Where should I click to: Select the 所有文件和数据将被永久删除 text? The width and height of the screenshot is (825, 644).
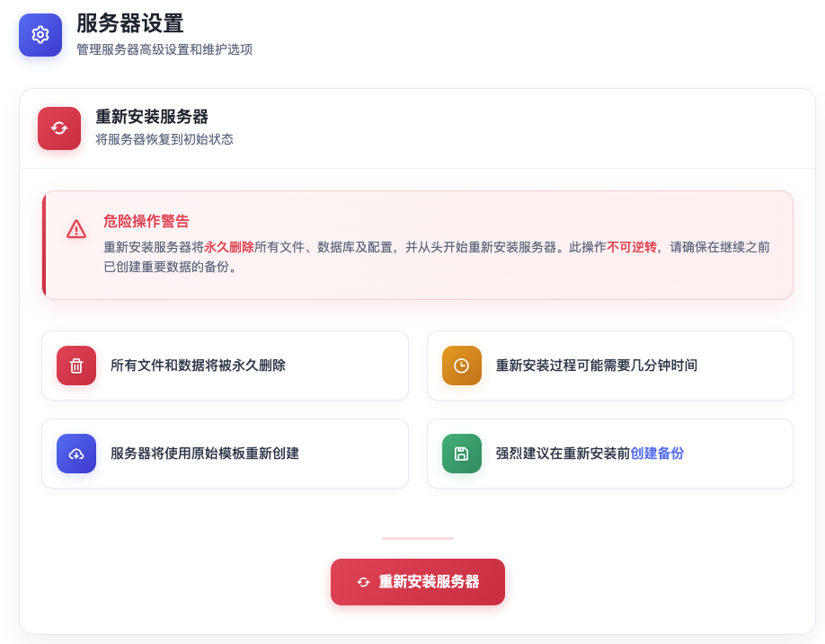tap(198, 366)
